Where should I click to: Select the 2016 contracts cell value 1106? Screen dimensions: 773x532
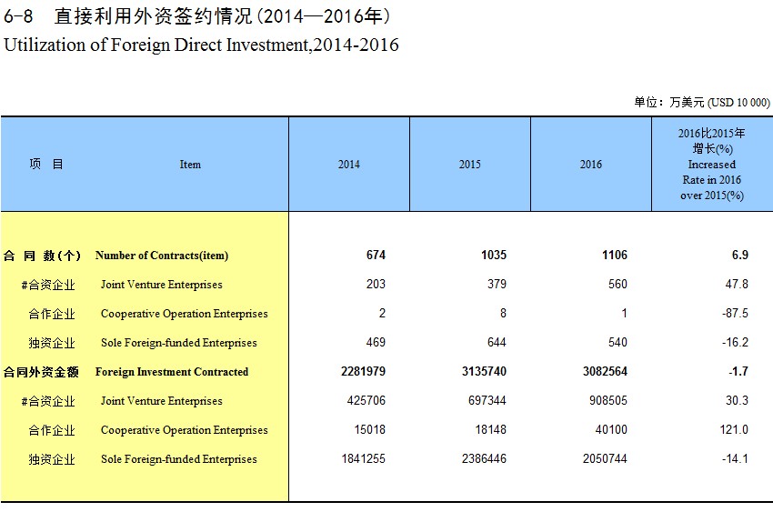614,255
